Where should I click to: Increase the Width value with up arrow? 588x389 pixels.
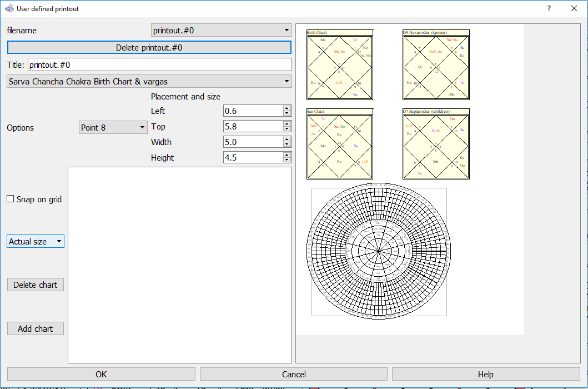coord(287,139)
